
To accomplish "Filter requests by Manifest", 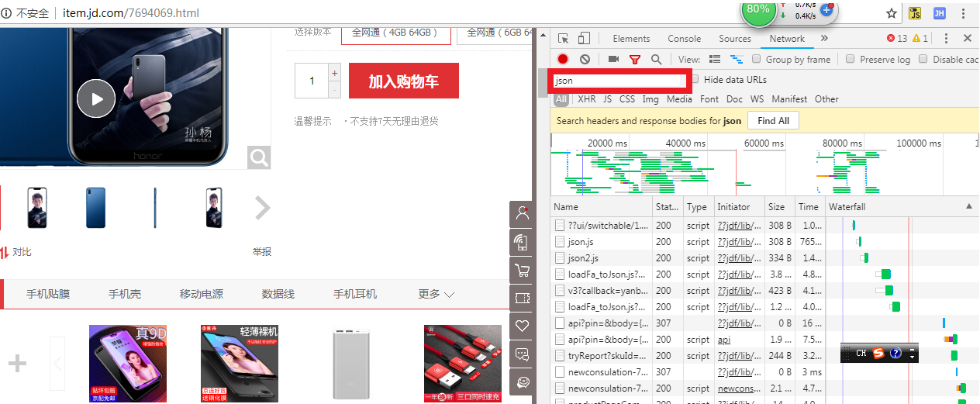I will [789, 99].
